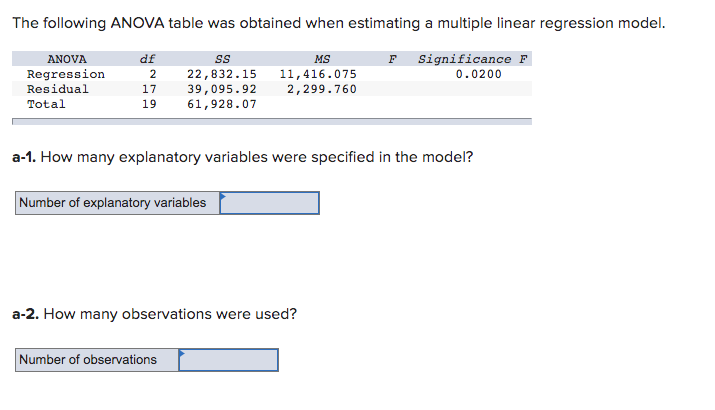Click the ANOVA column header
Screen dimensions: 715x410
[67, 59]
